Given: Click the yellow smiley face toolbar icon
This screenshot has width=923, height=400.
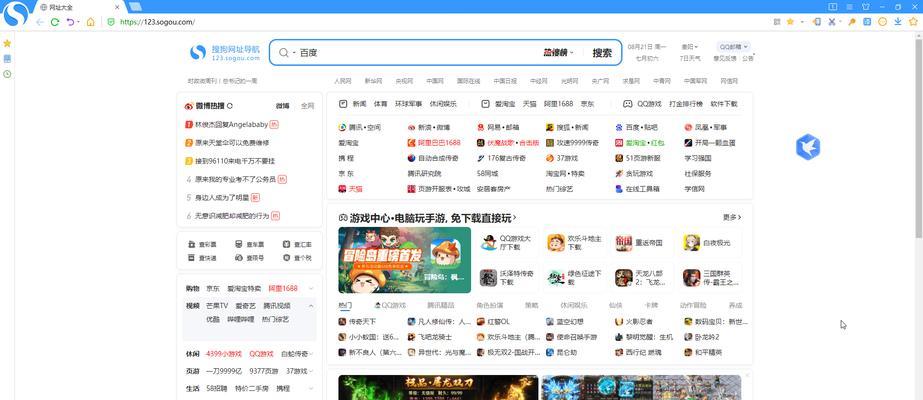Looking at the screenshot, I should coord(882,22).
